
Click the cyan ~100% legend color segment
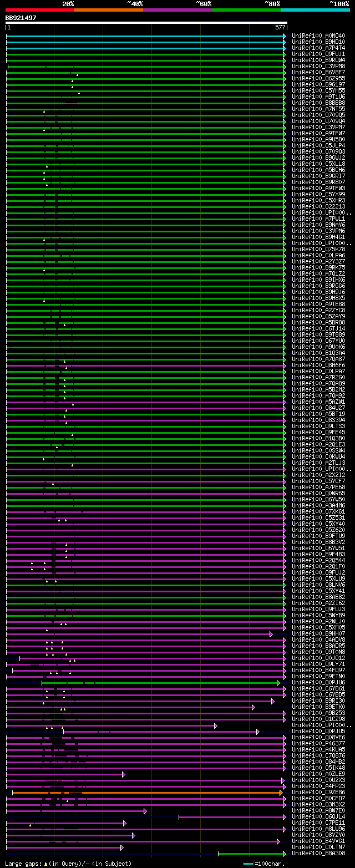pos(315,10)
